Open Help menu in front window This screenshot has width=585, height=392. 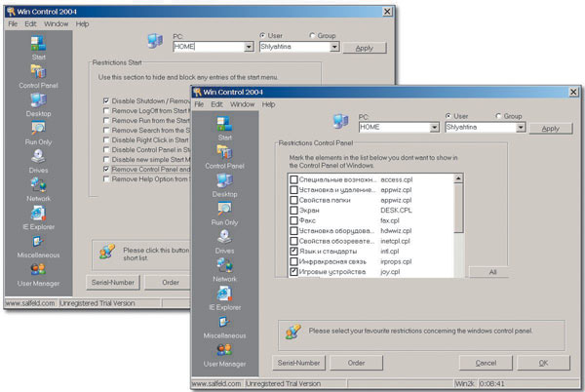[x=268, y=104]
